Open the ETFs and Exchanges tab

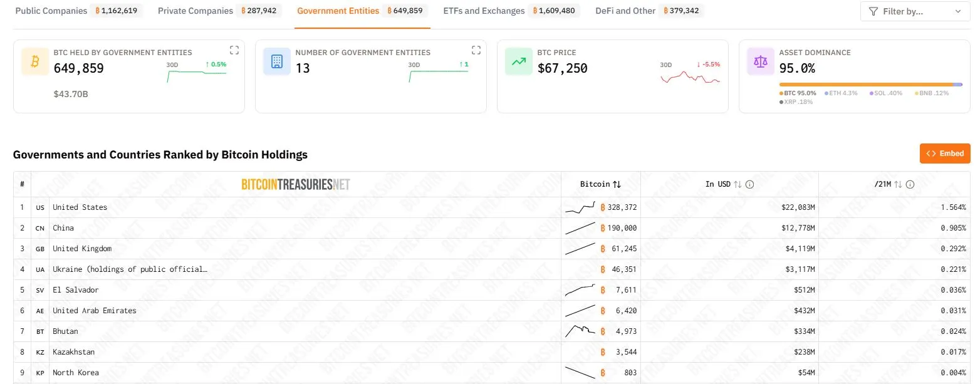pos(484,11)
